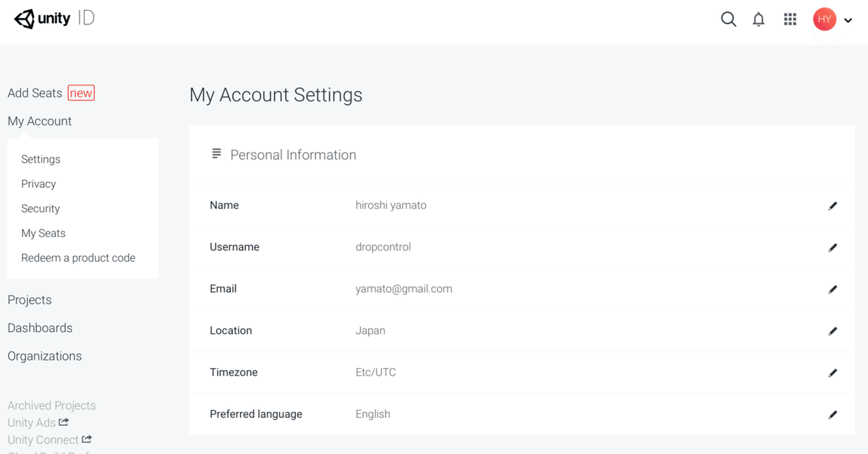Edit Preferred language pencil icon
The height and width of the screenshot is (454, 868).
[x=833, y=415]
